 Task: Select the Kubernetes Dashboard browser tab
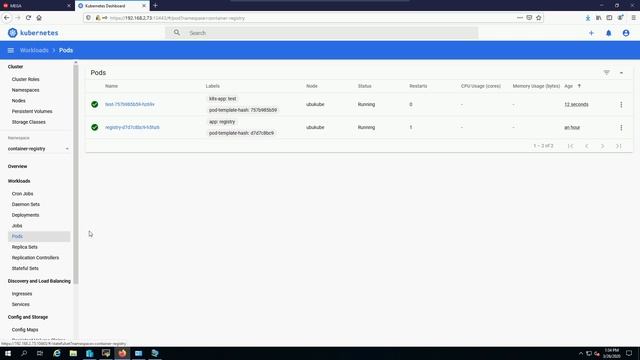[112, 6]
